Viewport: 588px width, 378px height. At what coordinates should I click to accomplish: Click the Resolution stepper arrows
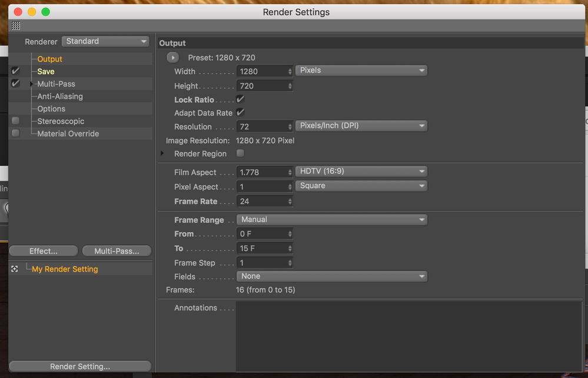(x=290, y=126)
